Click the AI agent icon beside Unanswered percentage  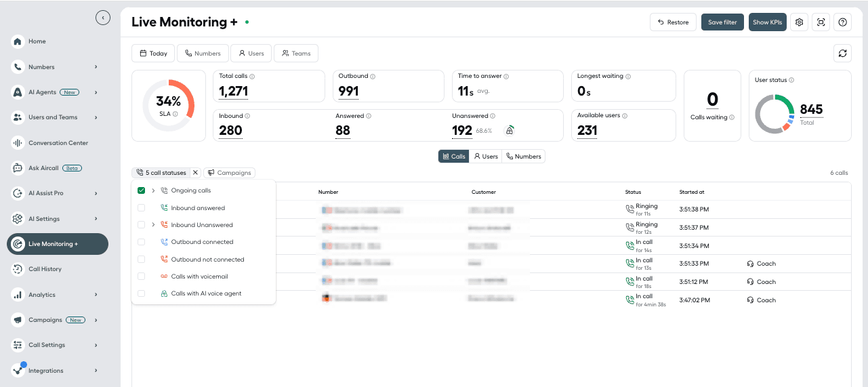click(x=510, y=129)
